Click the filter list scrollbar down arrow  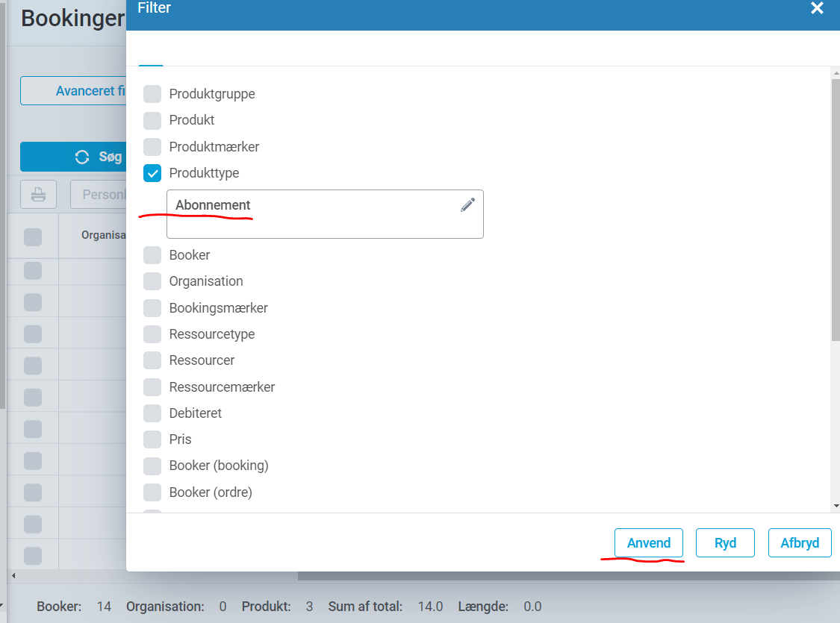pos(836,506)
